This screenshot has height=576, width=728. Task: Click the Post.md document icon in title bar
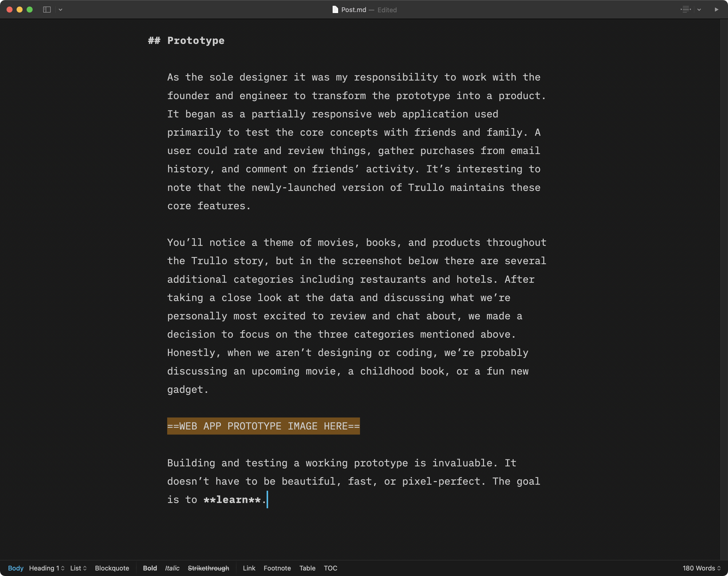(x=335, y=10)
